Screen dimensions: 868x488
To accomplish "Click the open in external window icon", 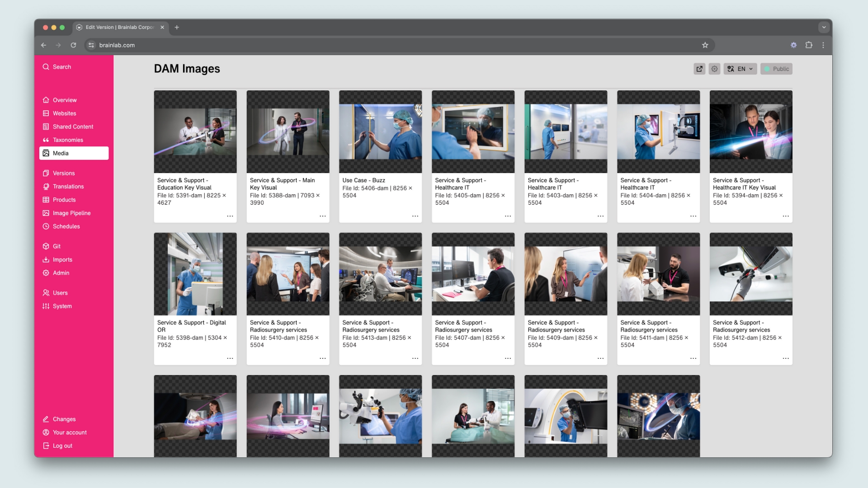I will pyautogui.click(x=699, y=69).
